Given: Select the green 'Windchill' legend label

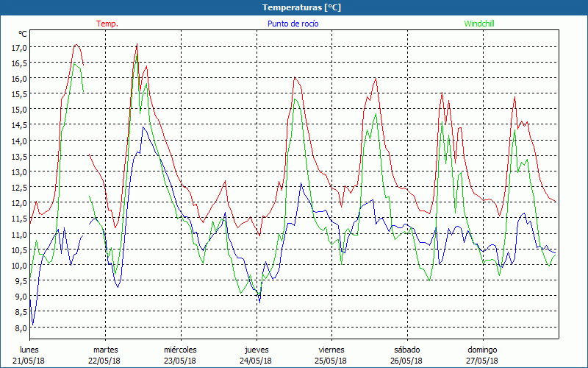Looking at the screenshot, I should [479, 24].
